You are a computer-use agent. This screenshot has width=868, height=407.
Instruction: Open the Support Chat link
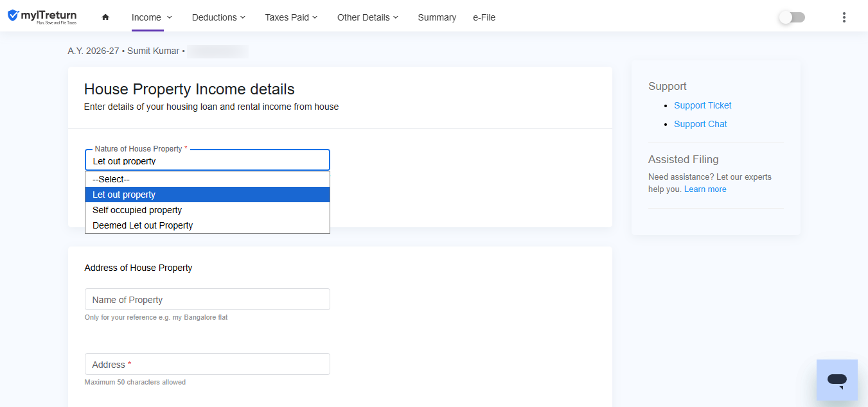700,124
